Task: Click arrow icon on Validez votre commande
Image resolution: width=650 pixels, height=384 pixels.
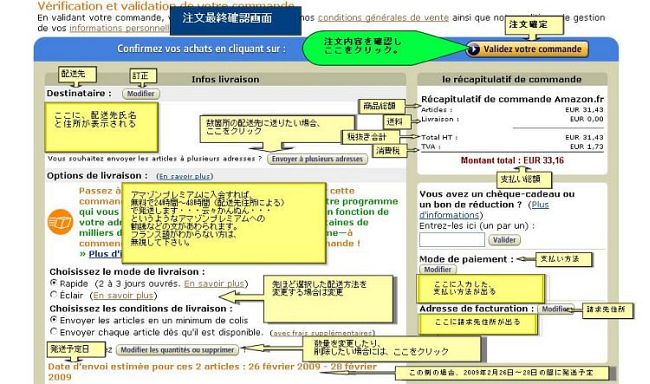Action: 473,49
